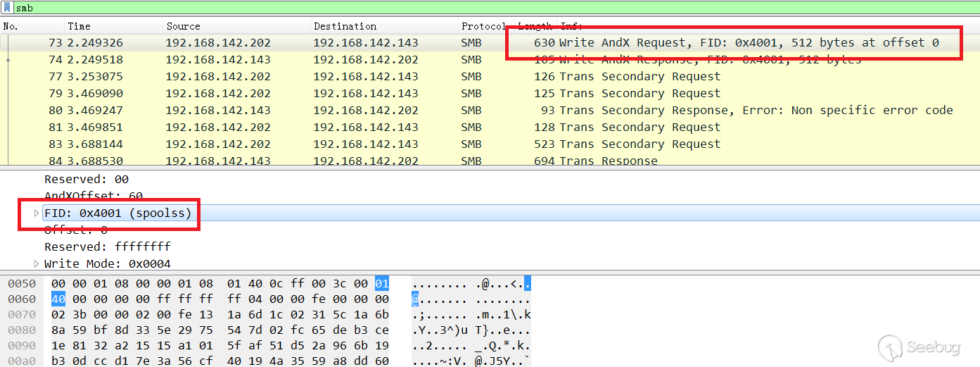Click hex offset 0050 row label
The width and height of the screenshot is (980, 367).
point(22,284)
